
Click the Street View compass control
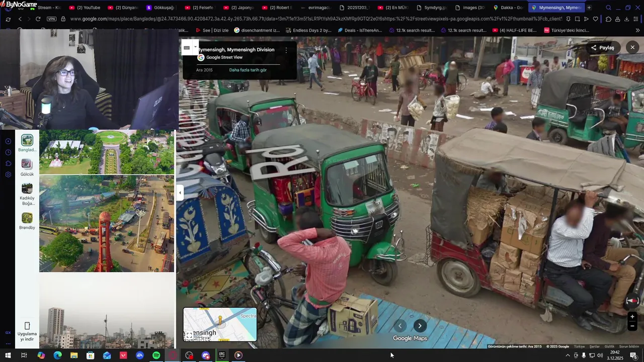point(632,301)
